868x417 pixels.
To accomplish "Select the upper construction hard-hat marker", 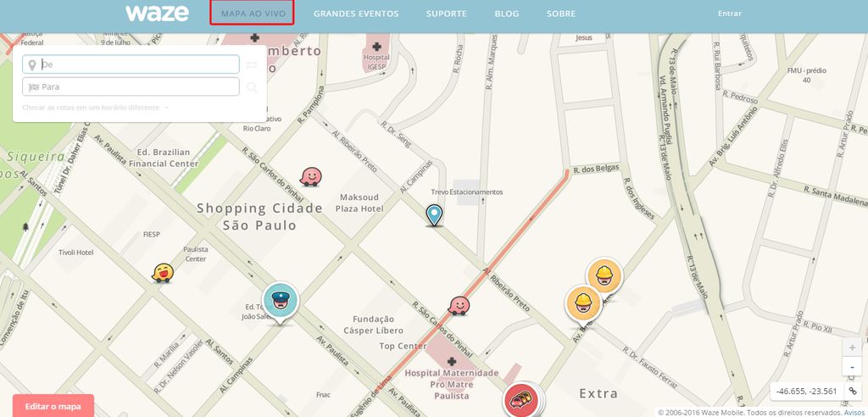I will coord(604,275).
